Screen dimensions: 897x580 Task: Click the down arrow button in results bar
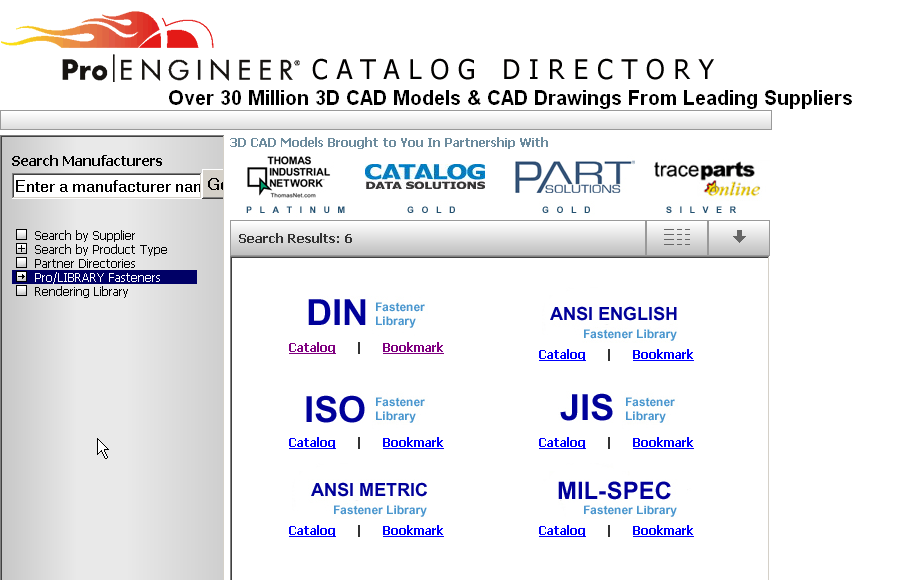pos(739,237)
